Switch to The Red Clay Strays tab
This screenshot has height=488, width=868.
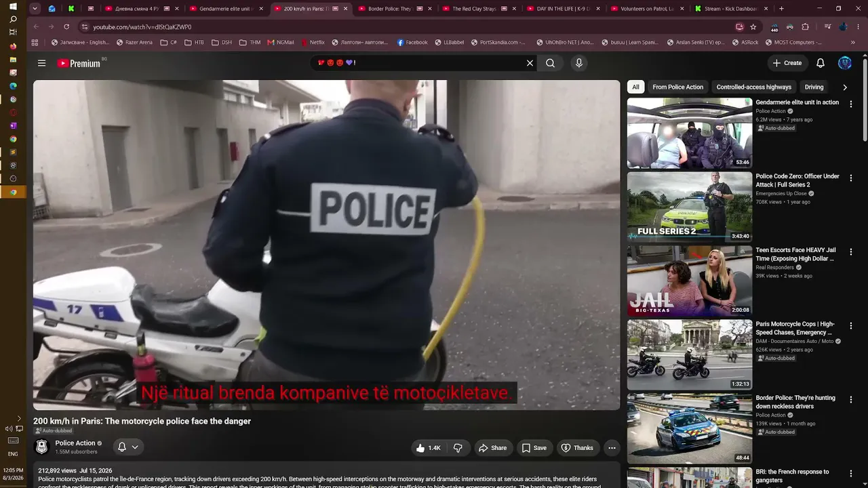click(479, 9)
